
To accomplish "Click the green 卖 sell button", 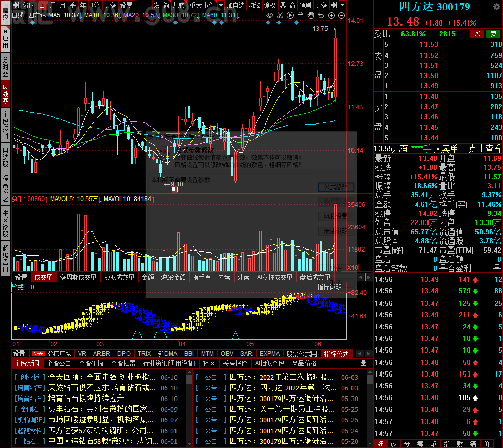I will pos(494,34).
